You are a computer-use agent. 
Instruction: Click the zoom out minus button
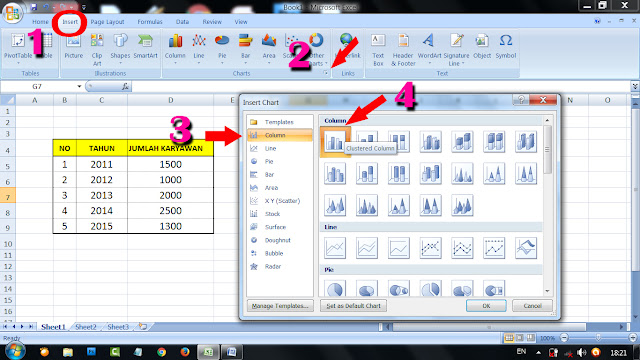(x=564, y=338)
